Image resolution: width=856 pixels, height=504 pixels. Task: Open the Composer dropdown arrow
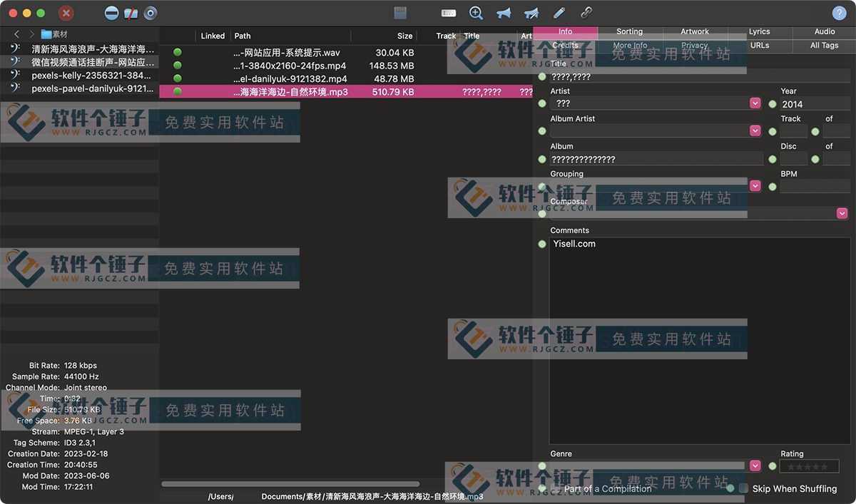pos(842,213)
